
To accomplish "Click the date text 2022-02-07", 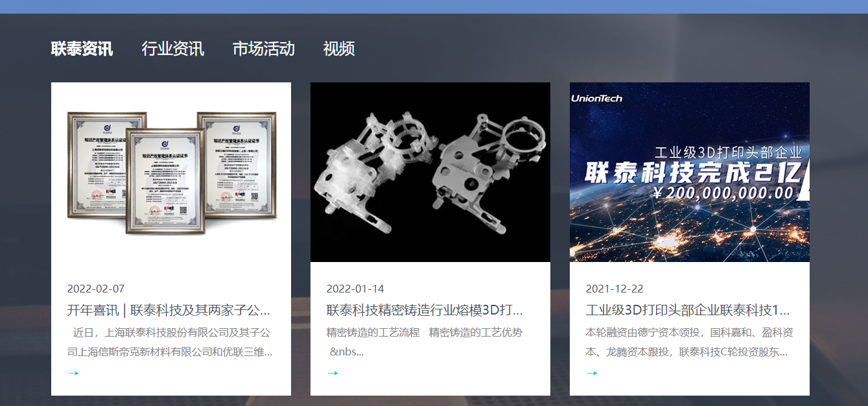I will point(96,289).
